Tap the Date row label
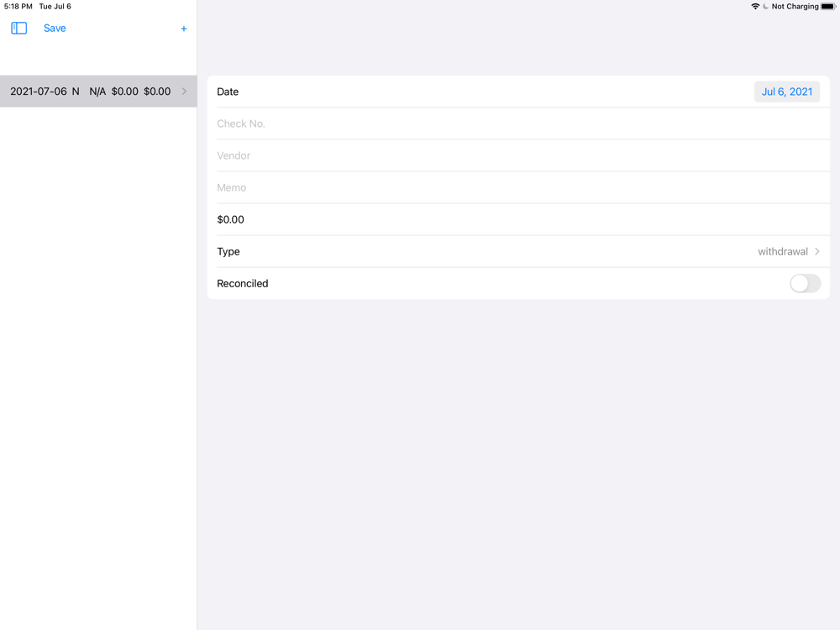Image resolution: width=840 pixels, height=630 pixels. click(228, 92)
